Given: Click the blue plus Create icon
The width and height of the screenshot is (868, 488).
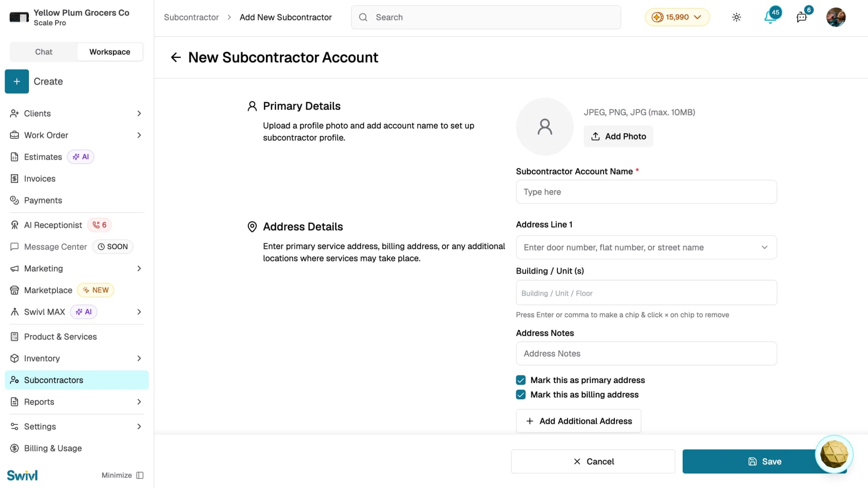Looking at the screenshot, I should pos(17,81).
